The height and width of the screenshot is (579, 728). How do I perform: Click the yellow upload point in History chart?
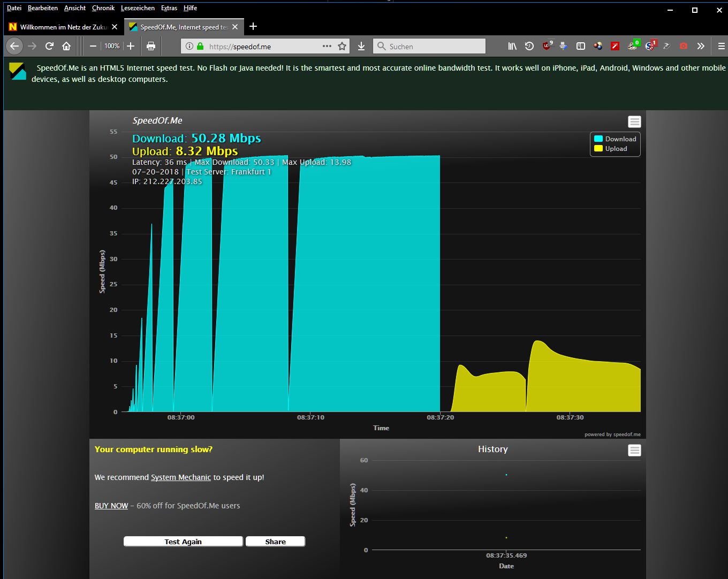(x=506, y=537)
